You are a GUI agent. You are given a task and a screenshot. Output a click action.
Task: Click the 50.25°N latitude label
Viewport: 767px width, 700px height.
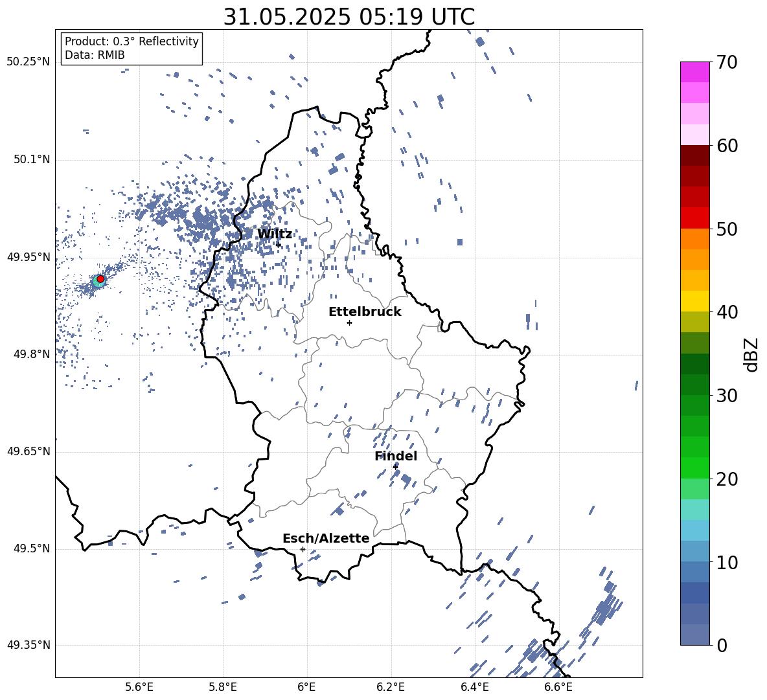point(28,62)
